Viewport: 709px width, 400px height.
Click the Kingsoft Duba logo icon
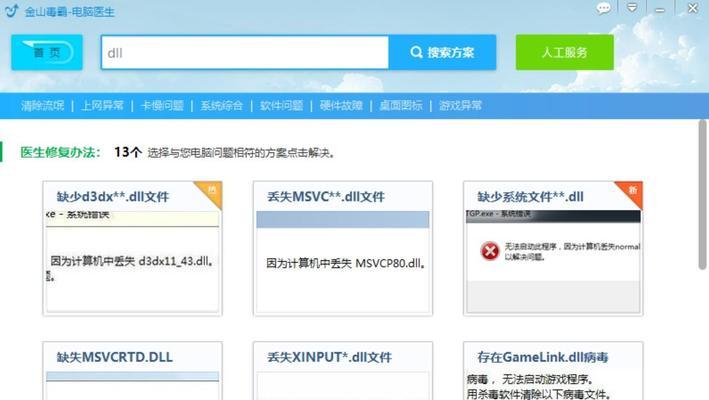click(x=11, y=10)
